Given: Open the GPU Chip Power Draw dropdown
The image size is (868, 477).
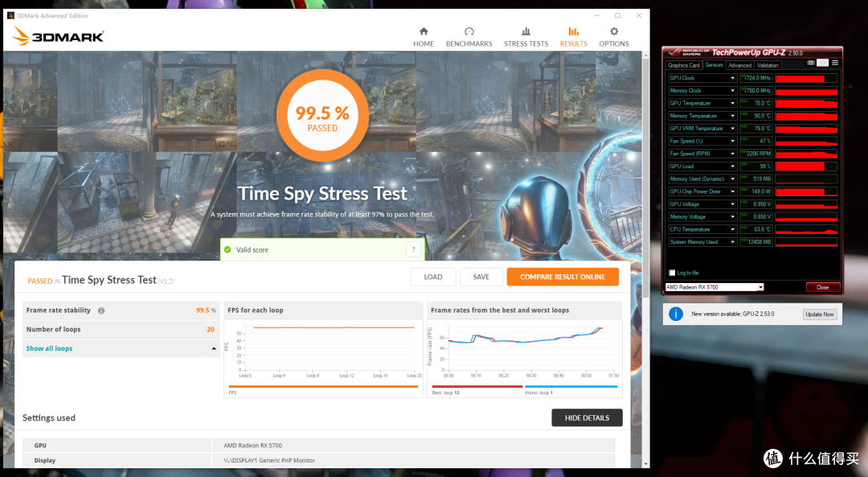Looking at the screenshot, I should pyautogui.click(x=732, y=191).
